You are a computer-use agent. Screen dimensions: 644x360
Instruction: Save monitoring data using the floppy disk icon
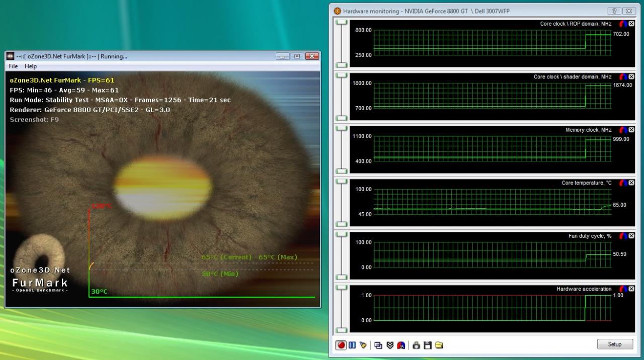click(x=428, y=345)
